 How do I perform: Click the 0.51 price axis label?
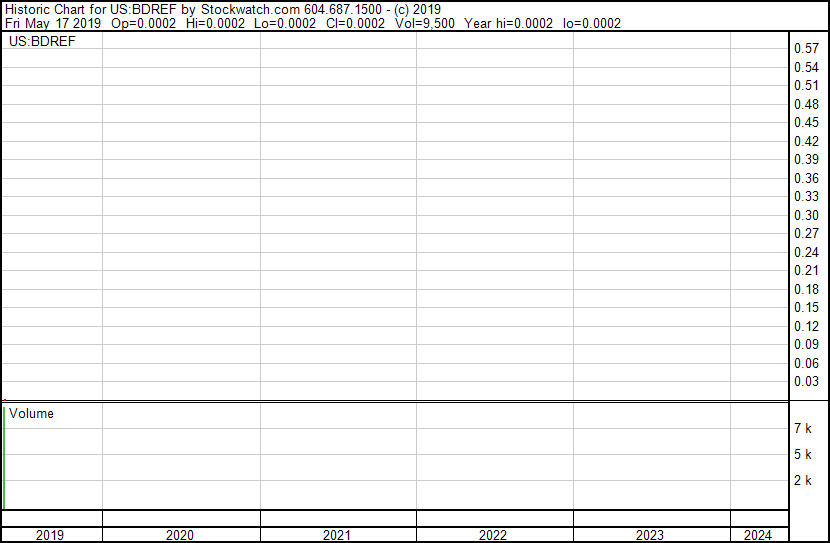point(806,85)
